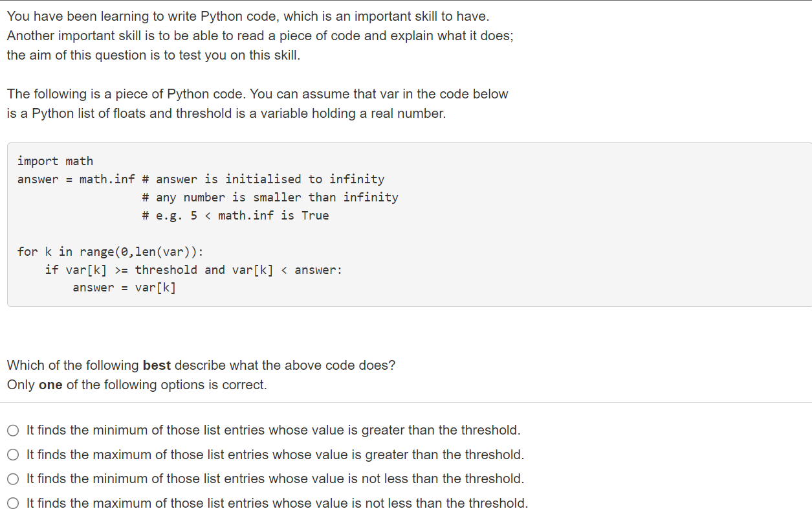Click the bold word "best" in the question

157,365
